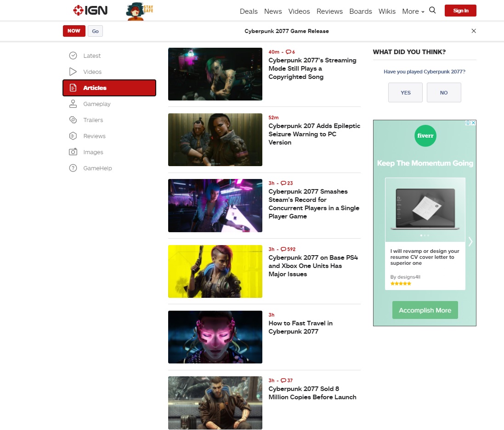This screenshot has width=504, height=430.
Task: Click the Stay Safe mascot icon
Action: point(139,11)
